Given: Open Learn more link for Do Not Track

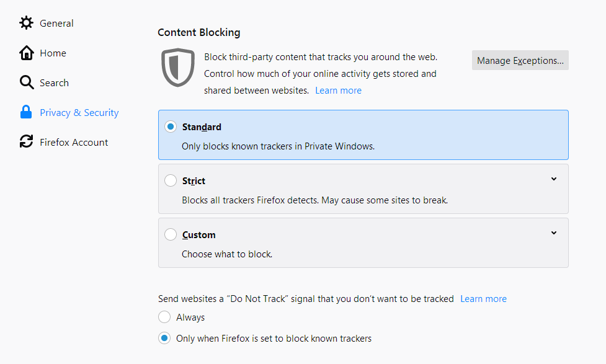Looking at the screenshot, I should 483,299.
